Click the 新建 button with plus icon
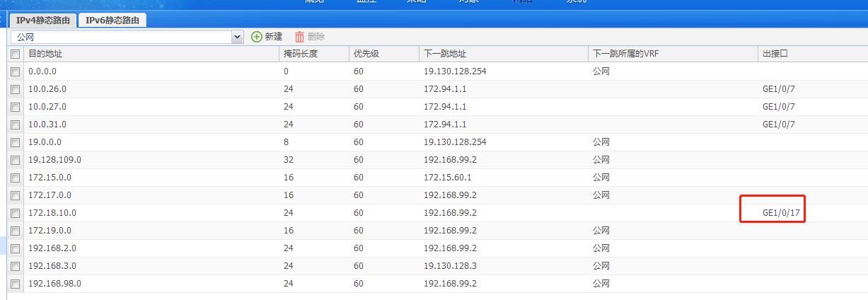868x300 pixels. (x=267, y=36)
